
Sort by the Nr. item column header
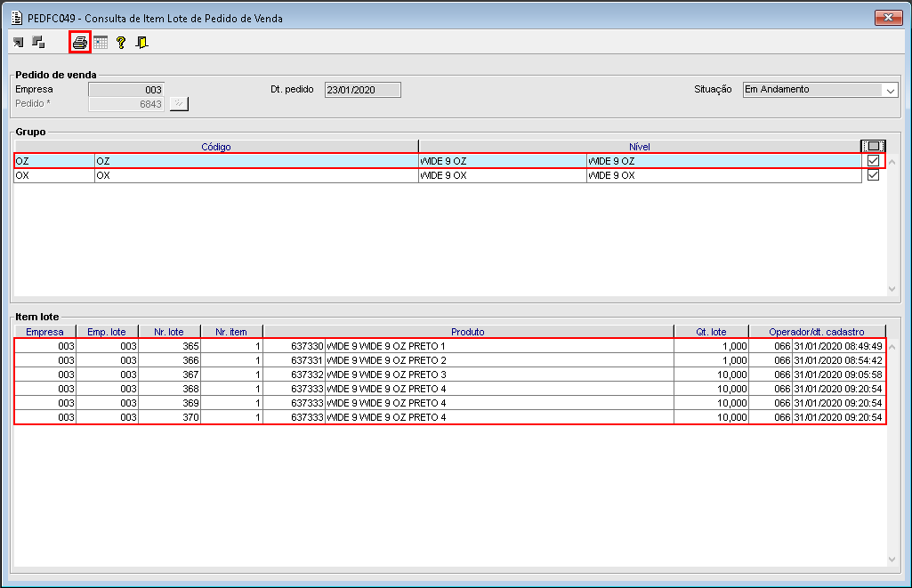(x=231, y=332)
